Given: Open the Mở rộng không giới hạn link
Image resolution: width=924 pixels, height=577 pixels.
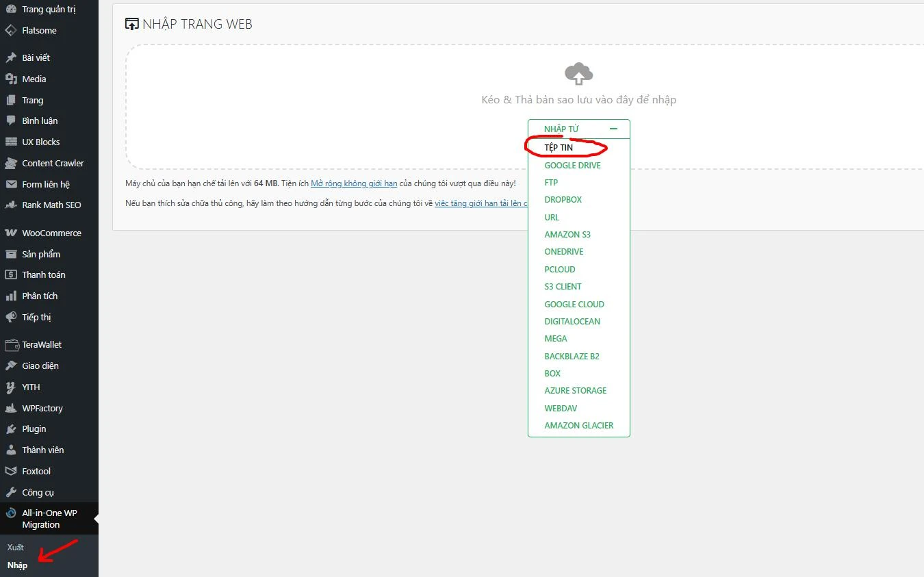Looking at the screenshot, I should tap(354, 183).
